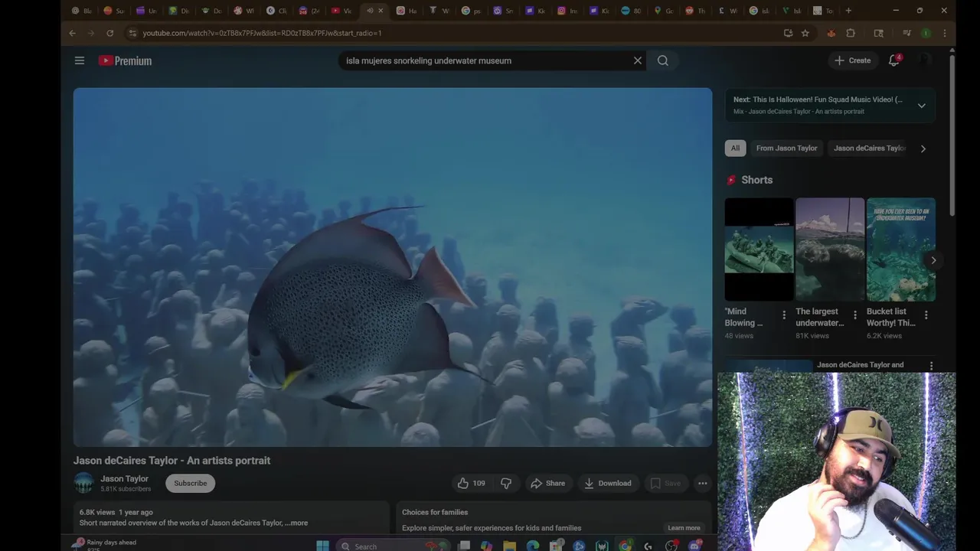Open the Windows Start menu

click(322, 546)
